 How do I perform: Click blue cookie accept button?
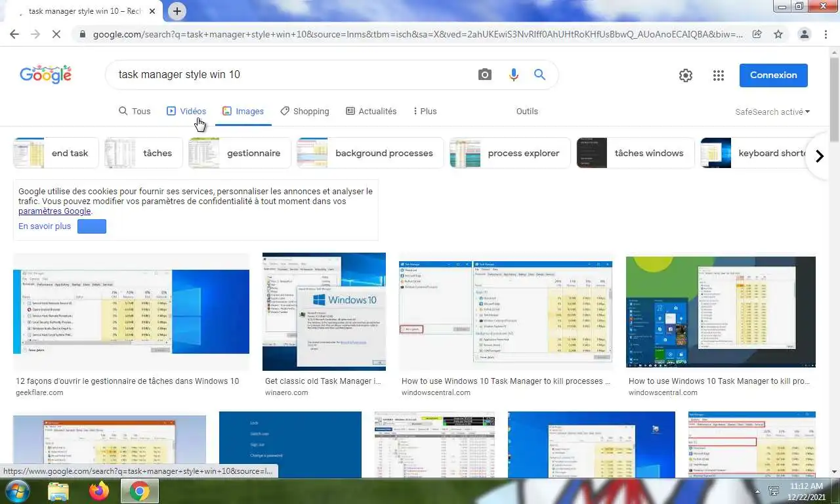point(92,226)
